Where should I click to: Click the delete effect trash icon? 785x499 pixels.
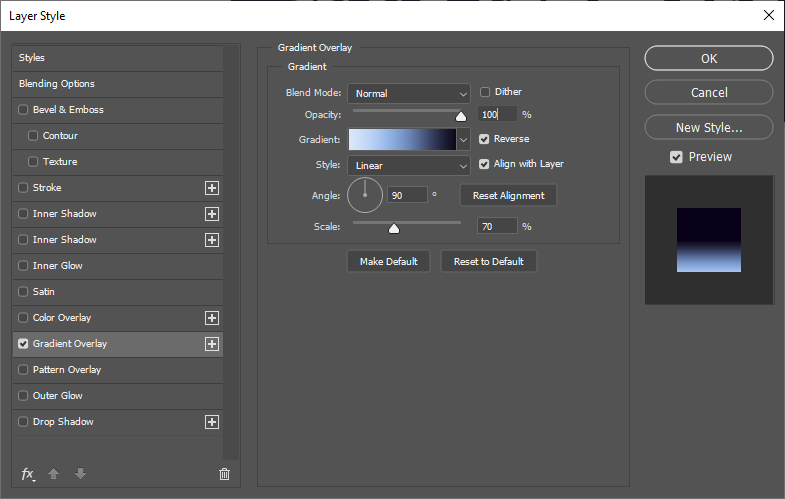[224, 474]
